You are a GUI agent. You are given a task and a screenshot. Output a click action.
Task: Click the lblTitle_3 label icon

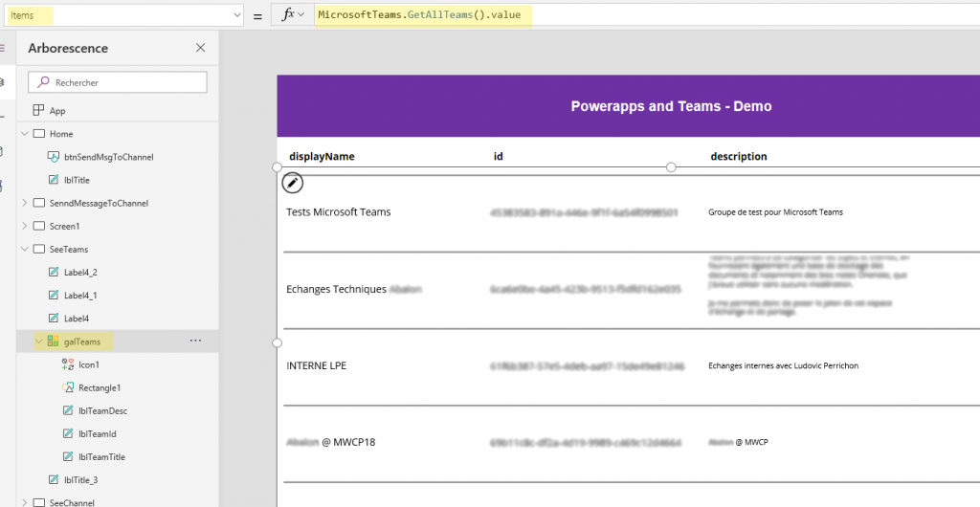click(54, 480)
